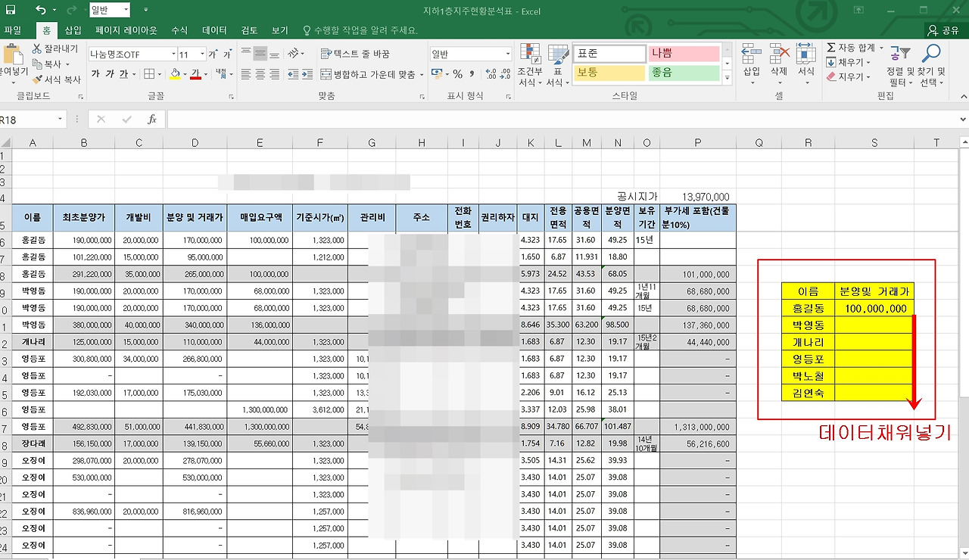Open 채우기 fill dropdown
This screenshot has height=560, width=969.
click(849, 63)
